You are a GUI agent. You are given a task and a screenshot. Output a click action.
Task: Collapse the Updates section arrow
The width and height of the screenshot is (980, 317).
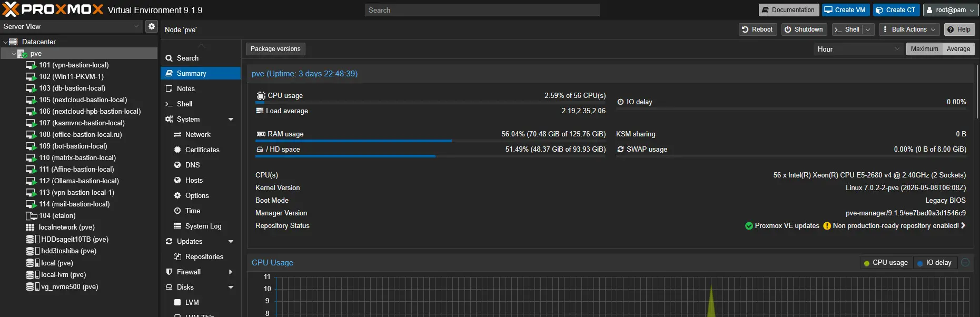pyautogui.click(x=231, y=242)
